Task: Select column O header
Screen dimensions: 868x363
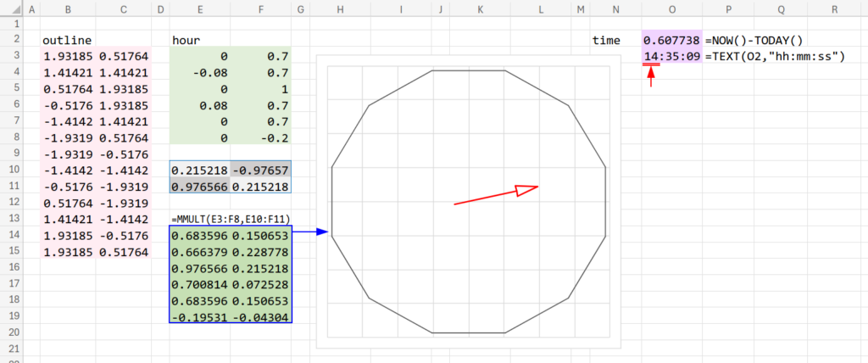Action: click(671, 9)
